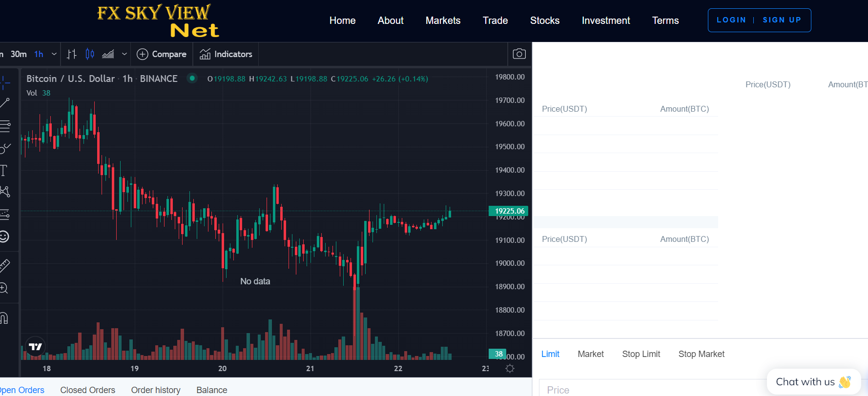Switch to the Balance tab
The width and height of the screenshot is (868, 396).
[212, 390]
